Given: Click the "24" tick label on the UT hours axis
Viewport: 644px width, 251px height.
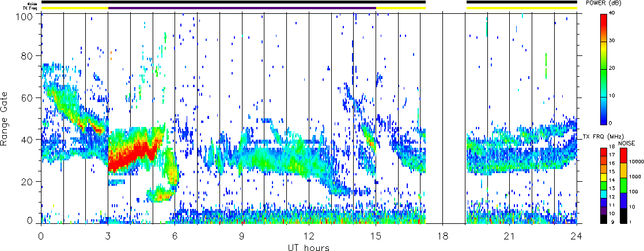Looking at the screenshot, I should pyautogui.click(x=577, y=236).
